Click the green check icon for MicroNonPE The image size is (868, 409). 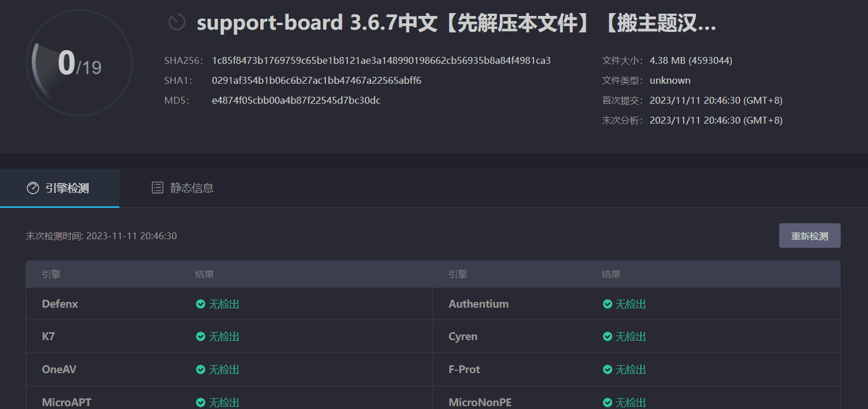(607, 403)
